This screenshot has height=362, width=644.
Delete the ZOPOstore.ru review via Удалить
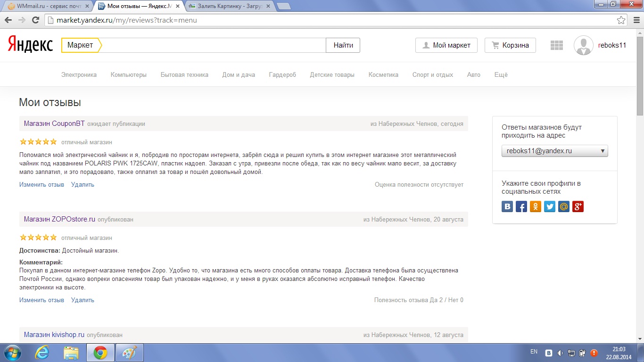coord(83,300)
